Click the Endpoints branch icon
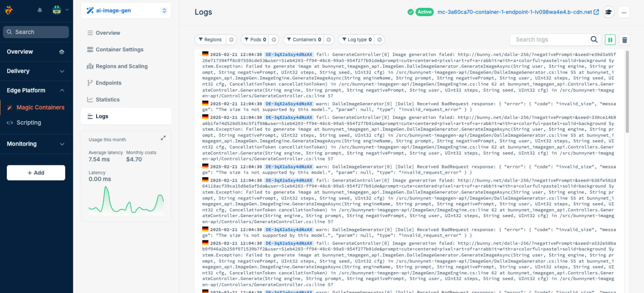Screen dimensions: 644x293 (x=90, y=83)
